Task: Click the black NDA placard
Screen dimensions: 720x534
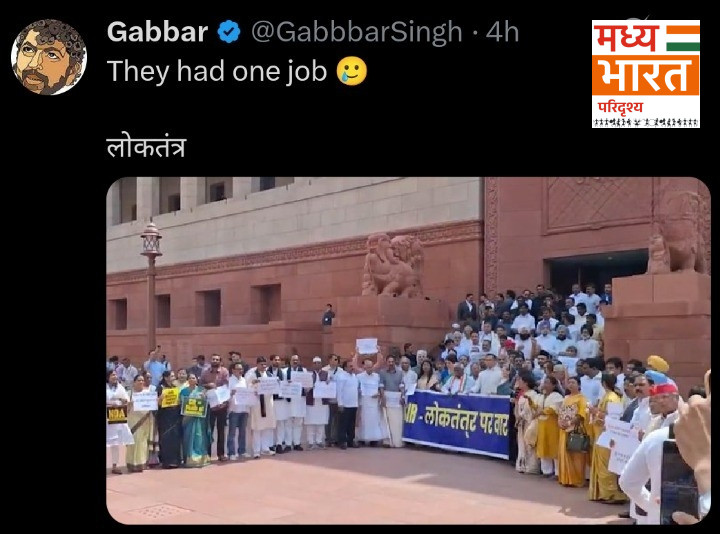Action: click(x=117, y=414)
